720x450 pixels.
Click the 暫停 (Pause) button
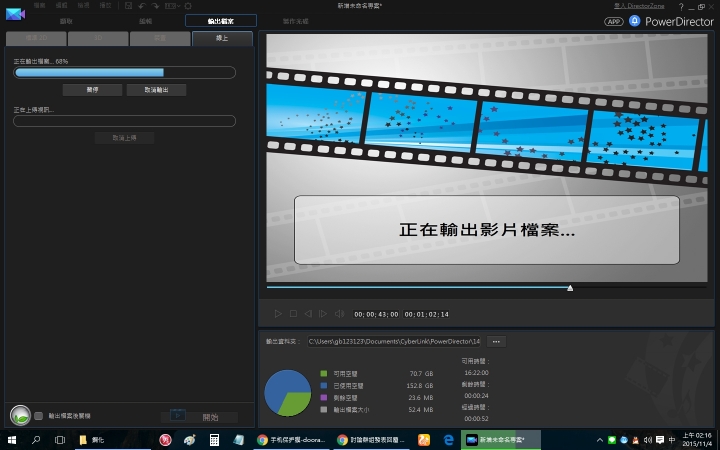point(92,90)
